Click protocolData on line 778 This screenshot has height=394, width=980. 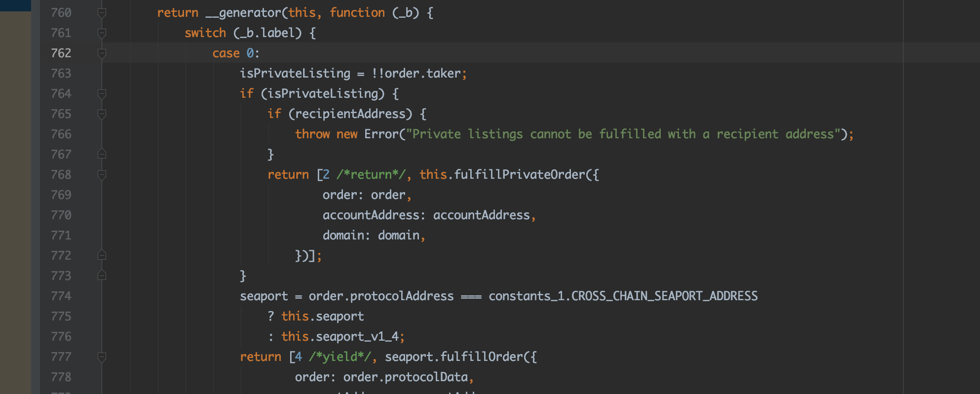(x=426, y=377)
